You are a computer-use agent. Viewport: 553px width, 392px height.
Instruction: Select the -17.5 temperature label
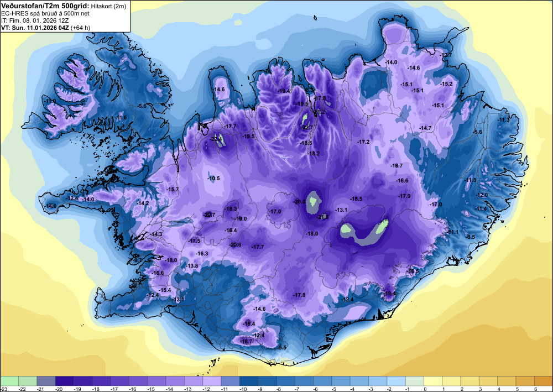194,241
